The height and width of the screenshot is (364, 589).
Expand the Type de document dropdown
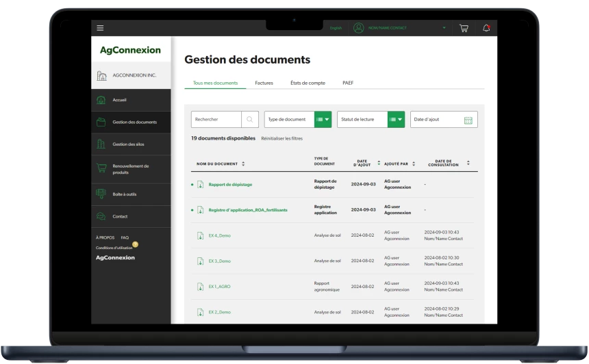click(323, 120)
